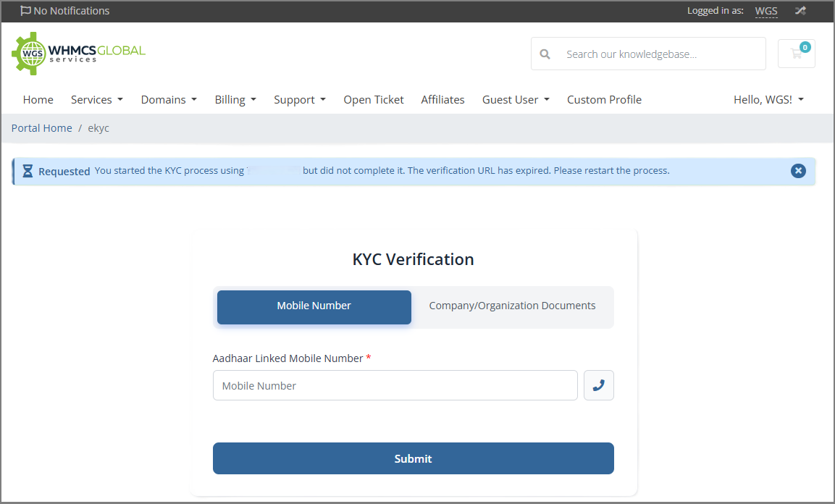Click the knowledgebase search magnifier icon
This screenshot has height=504, width=835.
pos(545,54)
